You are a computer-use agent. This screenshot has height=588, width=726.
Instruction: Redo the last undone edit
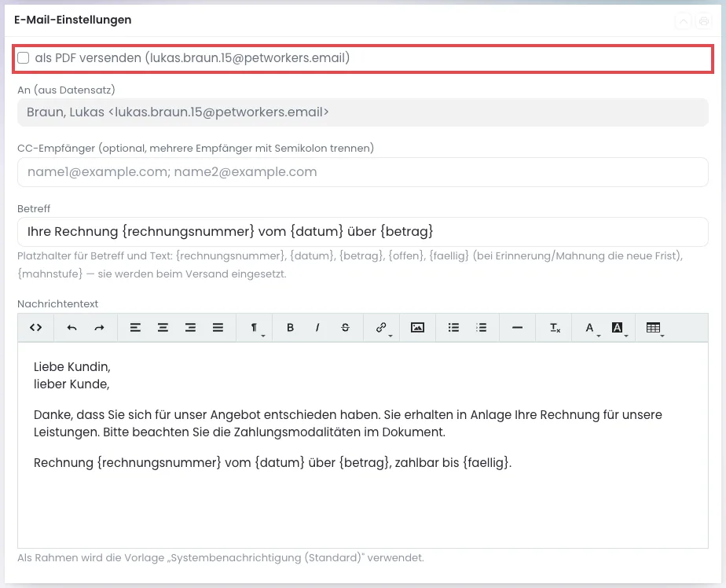pos(99,328)
